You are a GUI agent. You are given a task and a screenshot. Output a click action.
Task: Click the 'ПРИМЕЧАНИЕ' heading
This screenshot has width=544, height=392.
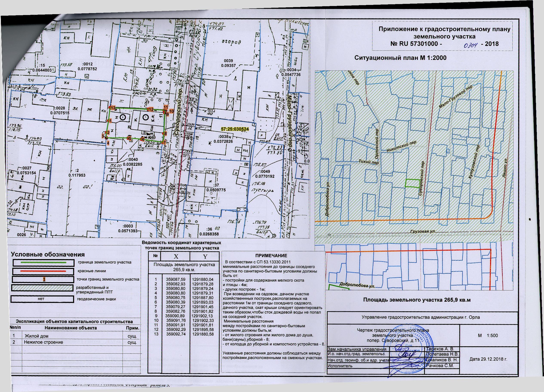(271, 256)
